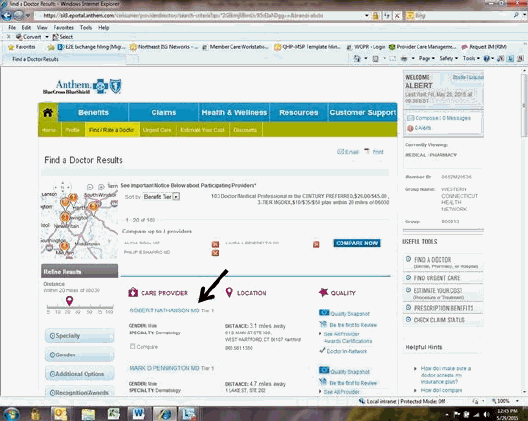Image resolution: width=528 pixels, height=421 pixels.
Task: Open Word from the taskbar
Action: tap(138, 413)
